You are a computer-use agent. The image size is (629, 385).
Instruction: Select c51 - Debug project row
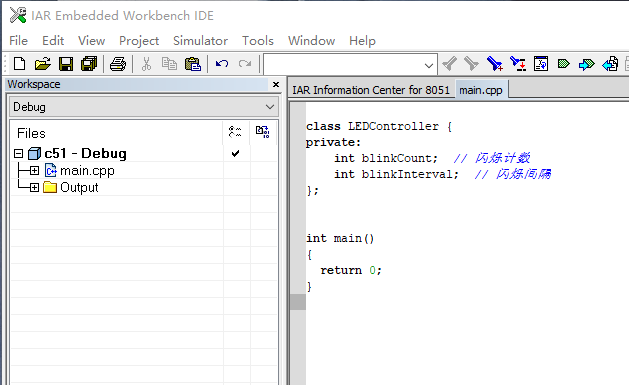[85, 154]
